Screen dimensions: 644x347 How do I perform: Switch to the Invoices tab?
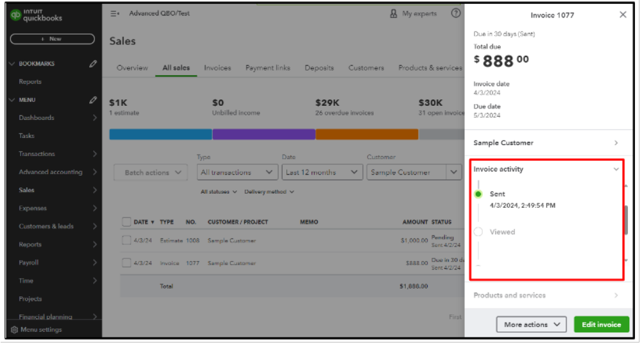pos(217,68)
